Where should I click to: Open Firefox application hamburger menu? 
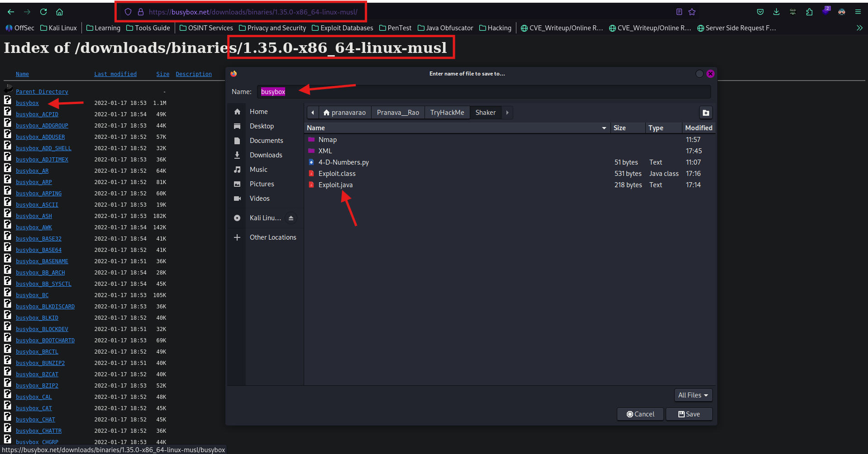coord(858,12)
